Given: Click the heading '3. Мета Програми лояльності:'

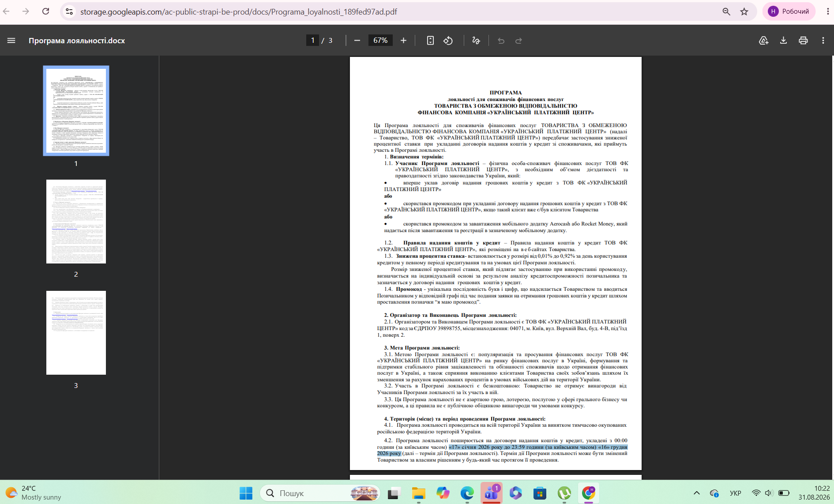Looking at the screenshot, I should [x=422, y=348].
